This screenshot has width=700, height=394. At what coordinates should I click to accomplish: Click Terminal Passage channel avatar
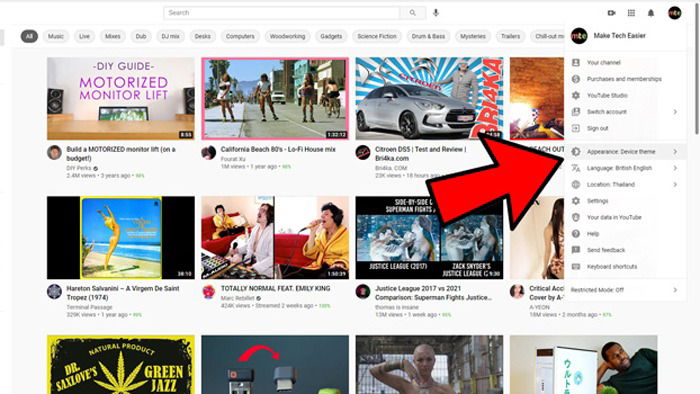pos(54,292)
